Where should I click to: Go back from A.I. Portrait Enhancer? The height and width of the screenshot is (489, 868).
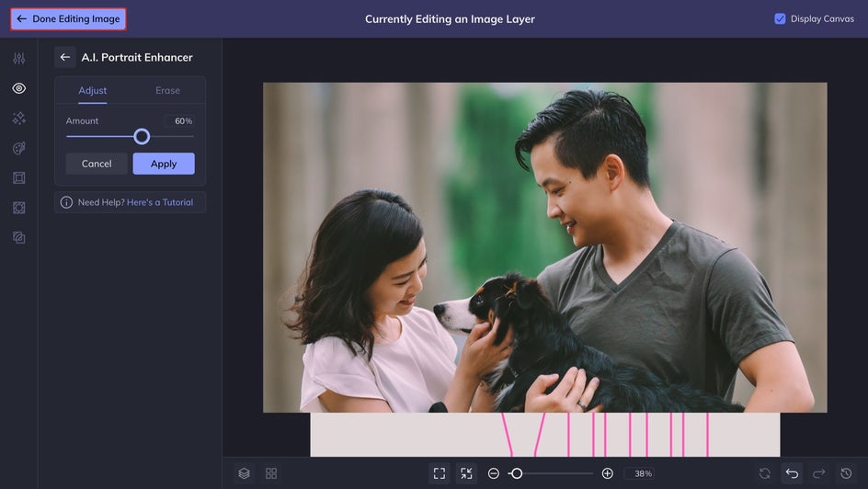tap(64, 57)
